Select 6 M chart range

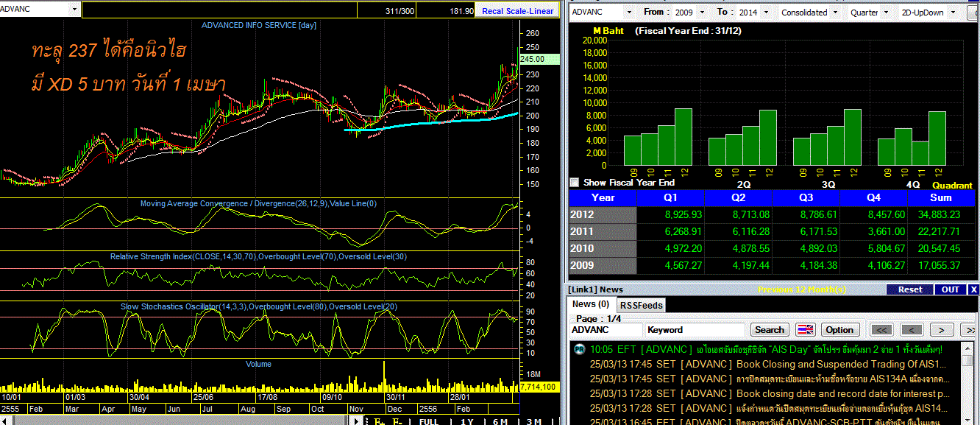click(x=500, y=421)
